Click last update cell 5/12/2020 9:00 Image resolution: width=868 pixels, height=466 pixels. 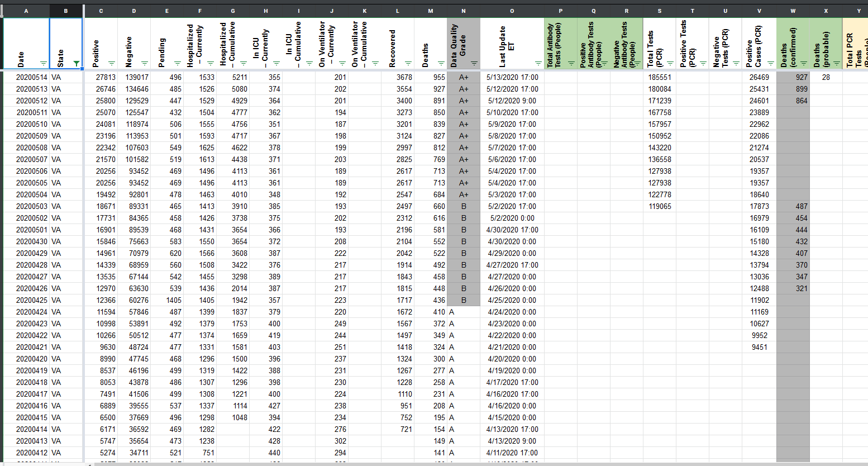click(x=512, y=101)
